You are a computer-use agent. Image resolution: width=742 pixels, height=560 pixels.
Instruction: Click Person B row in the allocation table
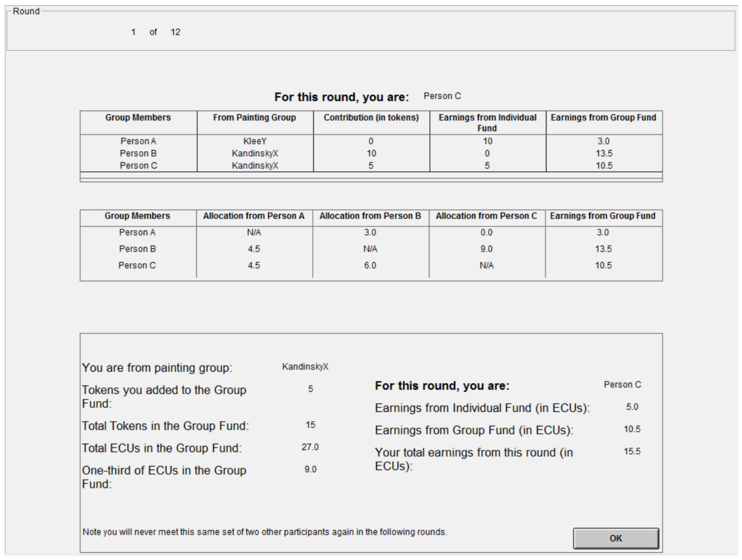tap(137, 249)
